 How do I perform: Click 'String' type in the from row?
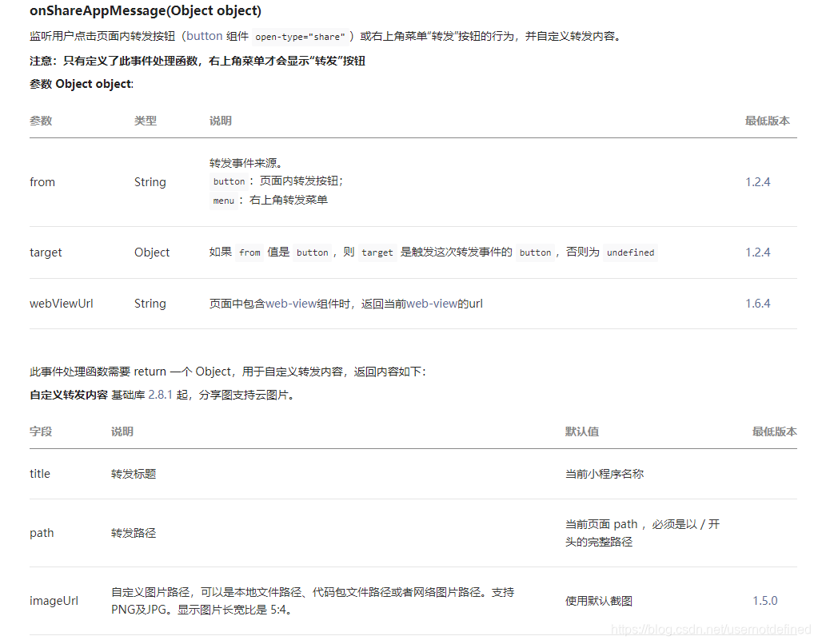[x=150, y=182]
